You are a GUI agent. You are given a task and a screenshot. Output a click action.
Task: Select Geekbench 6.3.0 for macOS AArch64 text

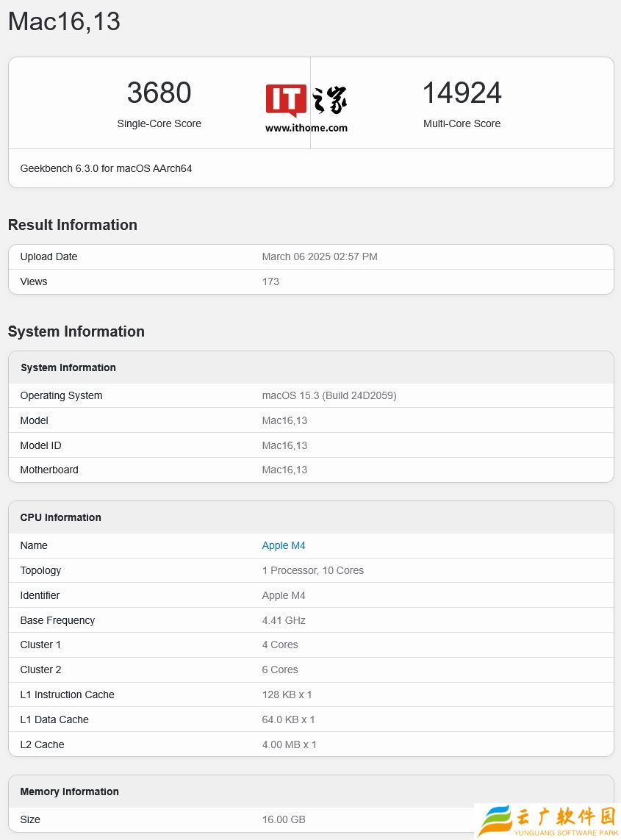[x=106, y=168]
